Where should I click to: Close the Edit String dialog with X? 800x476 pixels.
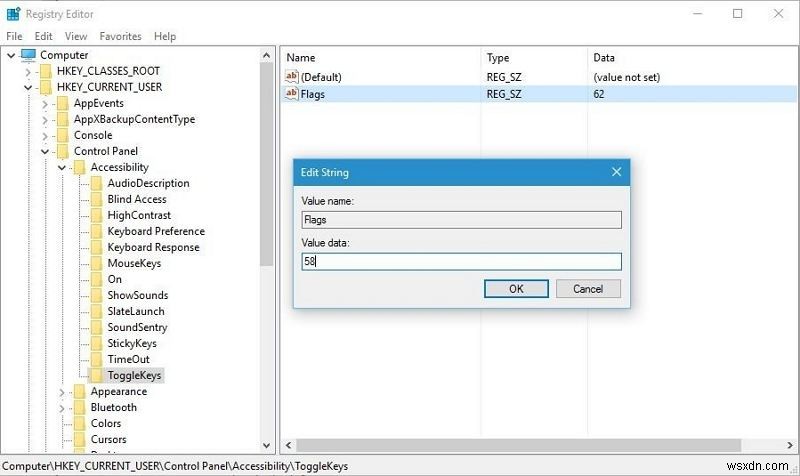[616, 172]
